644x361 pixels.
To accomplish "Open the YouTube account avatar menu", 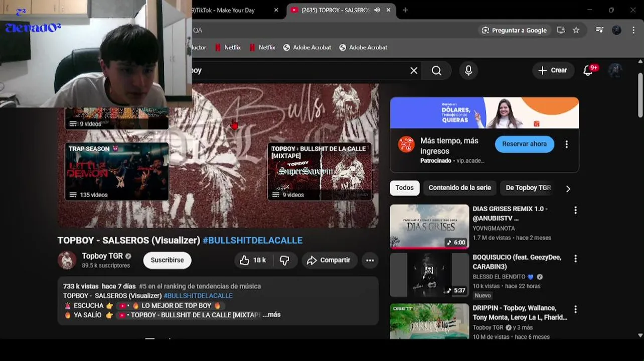I will click(x=616, y=71).
